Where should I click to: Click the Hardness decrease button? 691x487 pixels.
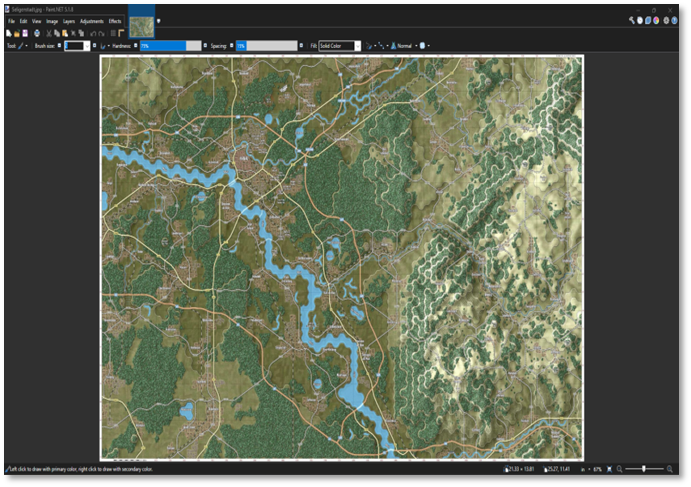pos(136,46)
